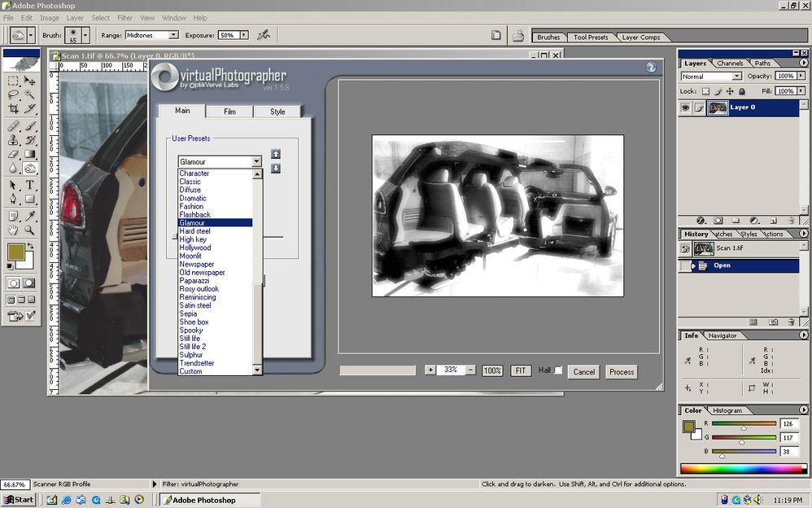812x508 pixels.
Task: Open the layer blend mode Normal dropdown
Action: 736,77
